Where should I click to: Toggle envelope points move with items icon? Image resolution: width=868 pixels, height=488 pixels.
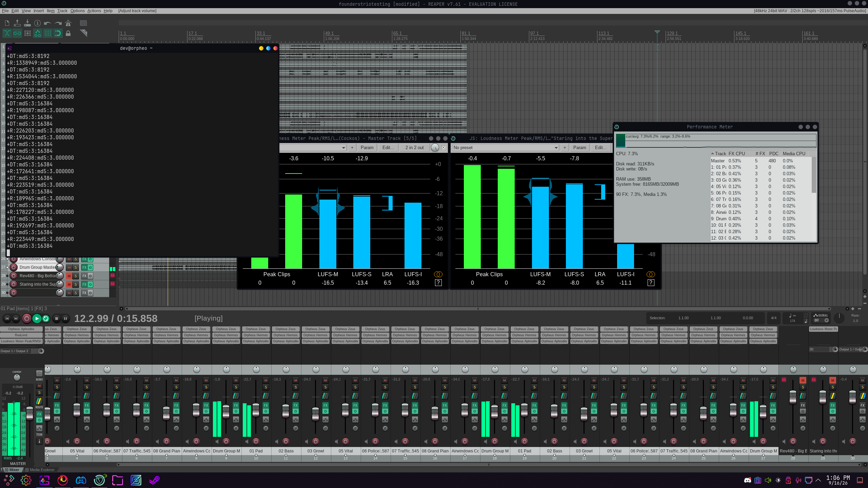point(38,33)
